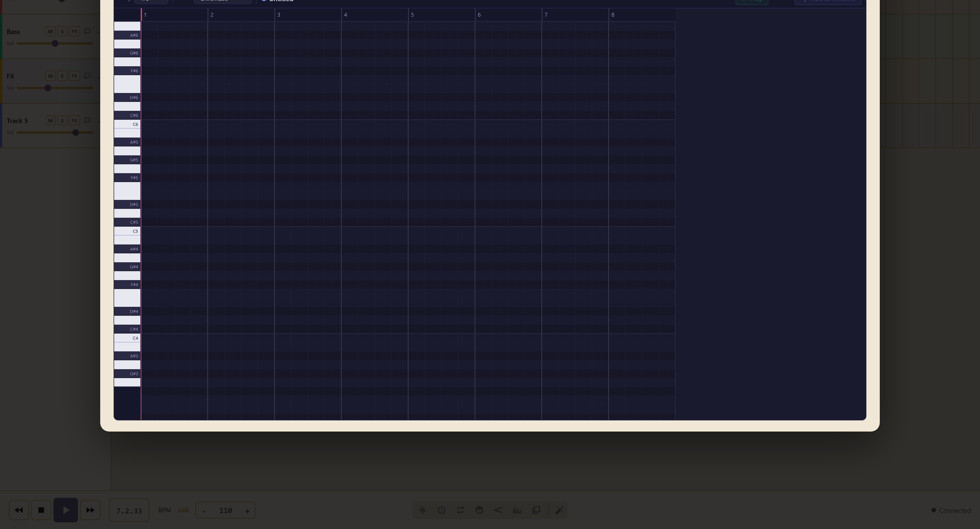
Task: Open FX effects button on FX track
Action: tap(75, 76)
